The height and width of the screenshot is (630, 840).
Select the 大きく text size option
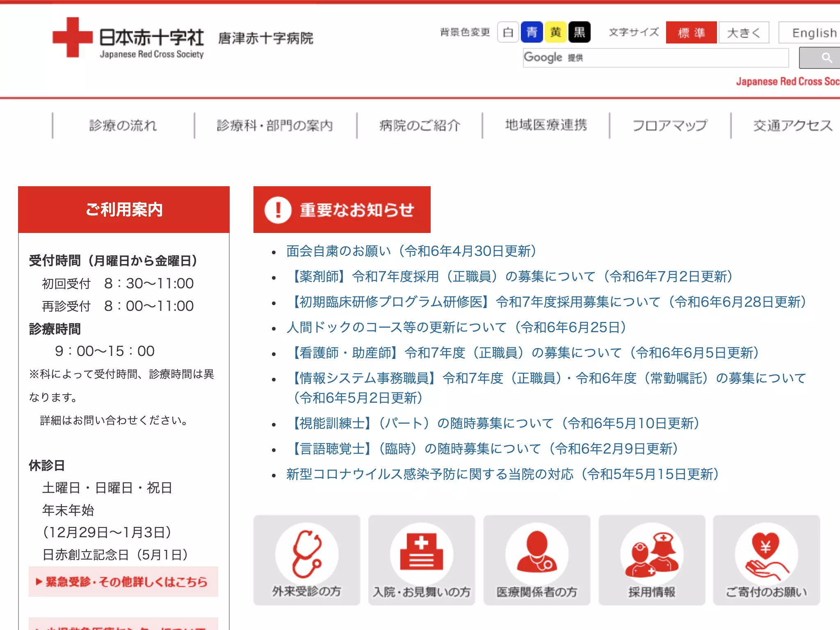coord(744,32)
